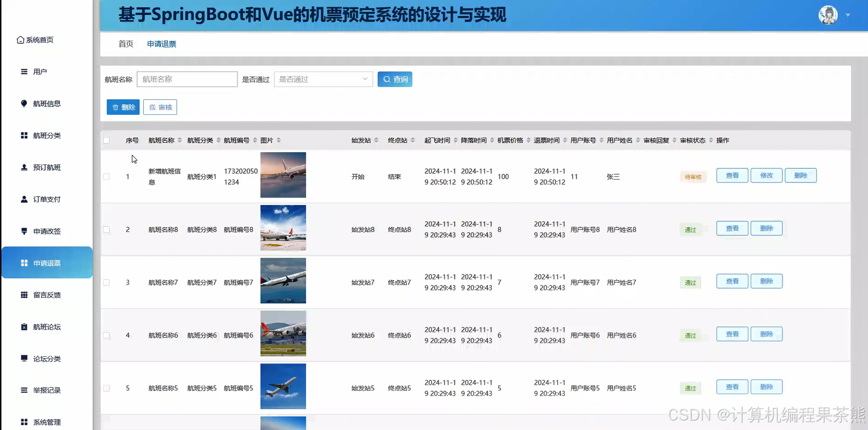This screenshot has width=868, height=430.
Task: Click the 张三 user name cell
Action: tap(613, 177)
